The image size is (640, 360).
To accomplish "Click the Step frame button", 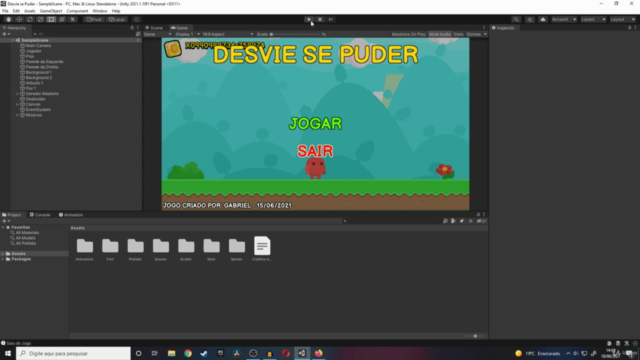I will click(x=331, y=20).
